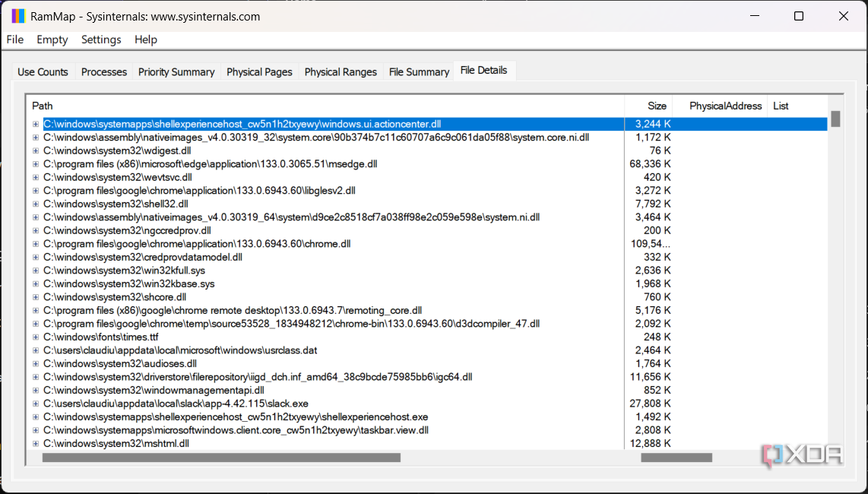Select the times.ttf path text
Viewport: 868px width, 494px height.
pos(101,337)
